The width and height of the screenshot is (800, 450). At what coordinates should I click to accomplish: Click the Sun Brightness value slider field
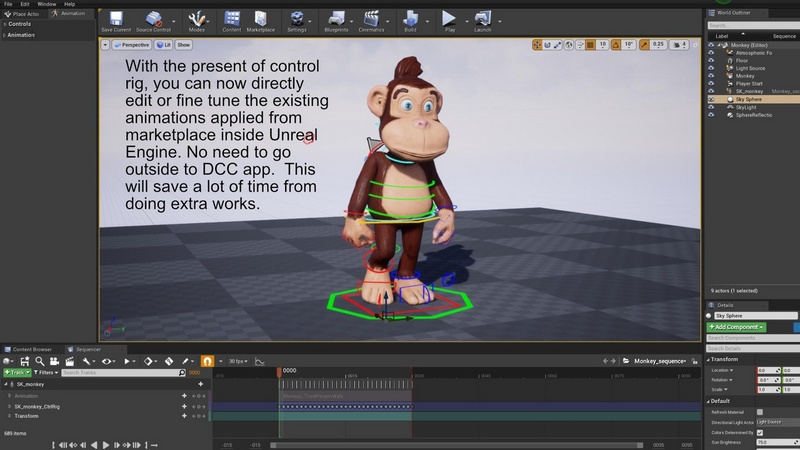[x=775, y=441]
